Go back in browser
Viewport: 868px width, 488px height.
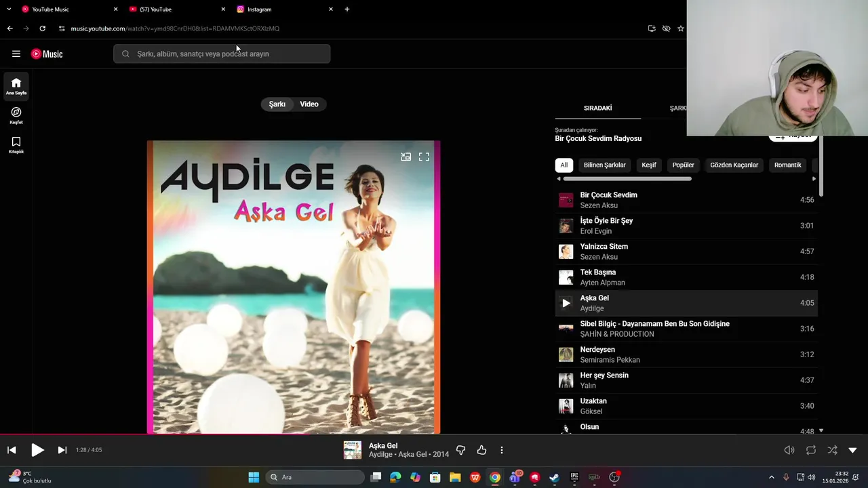coord(9,28)
